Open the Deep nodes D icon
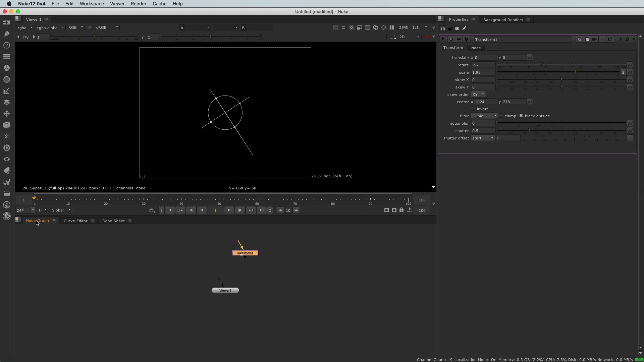 [6, 148]
